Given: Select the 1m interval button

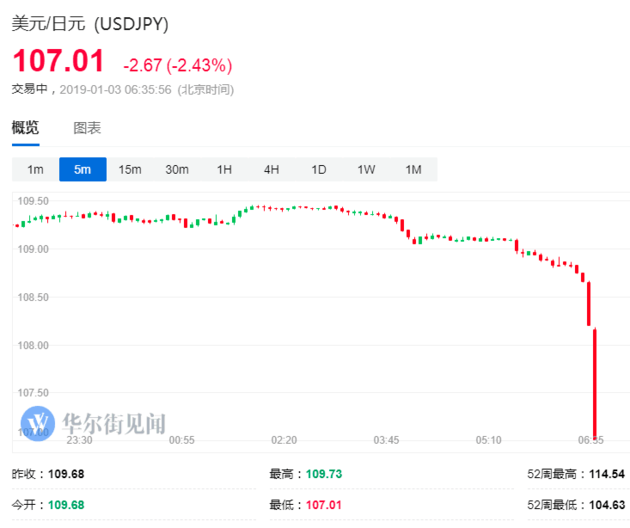Looking at the screenshot, I should point(35,170).
